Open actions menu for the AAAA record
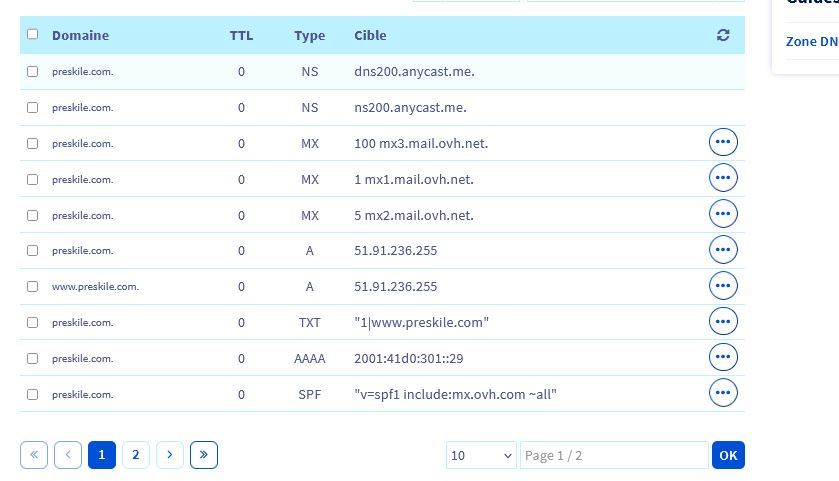 (x=723, y=358)
